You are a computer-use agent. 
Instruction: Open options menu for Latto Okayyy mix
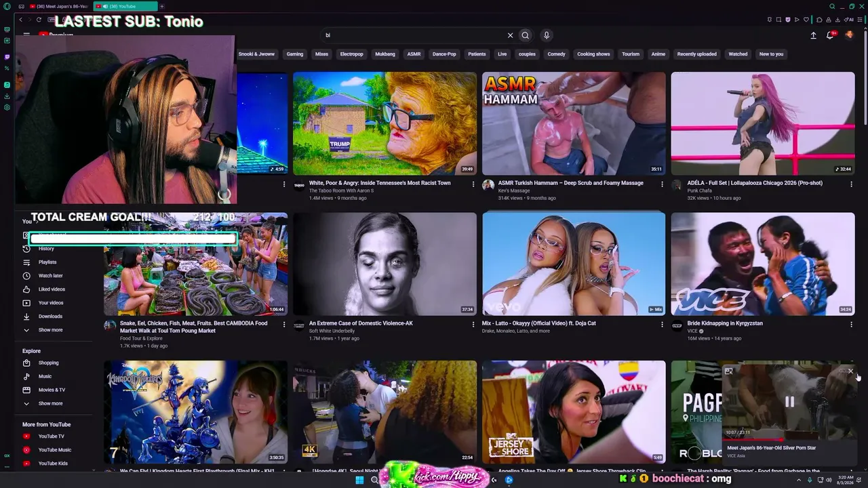coord(662,324)
